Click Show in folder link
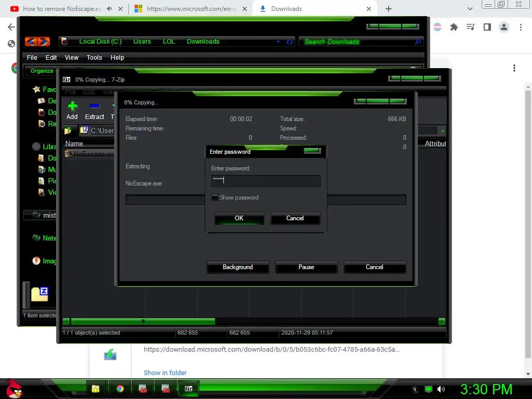 pyautogui.click(x=165, y=373)
